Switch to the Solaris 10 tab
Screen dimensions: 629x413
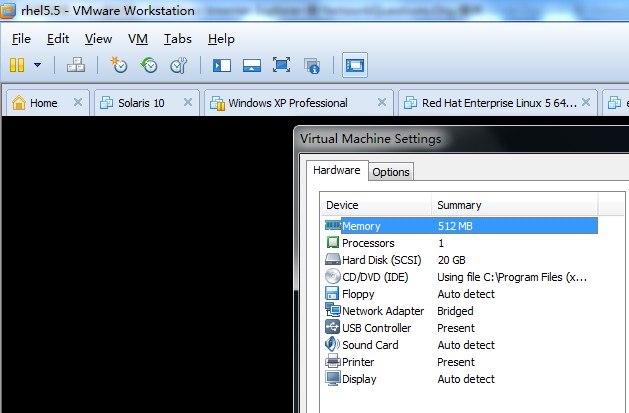pyautogui.click(x=147, y=103)
